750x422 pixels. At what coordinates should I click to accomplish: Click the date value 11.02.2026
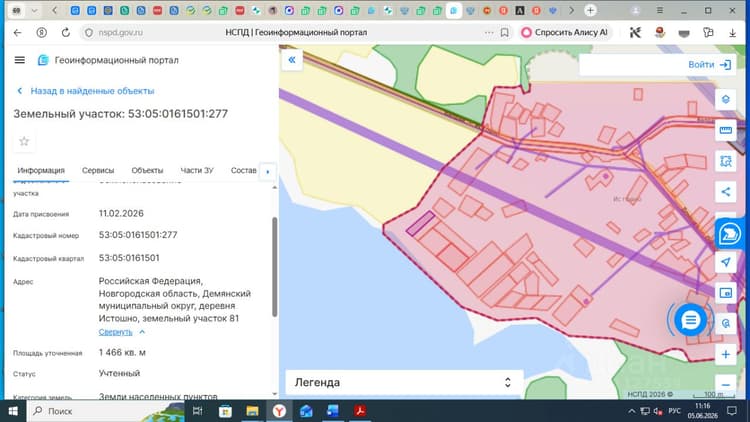tap(121, 213)
